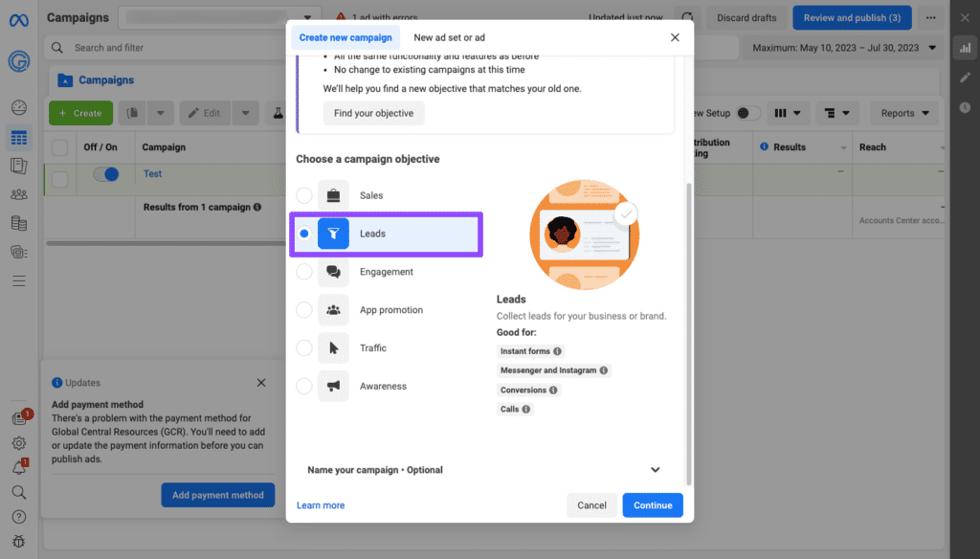Image resolution: width=980 pixels, height=559 pixels.
Task: Select the App promotion radio button
Action: coord(304,309)
